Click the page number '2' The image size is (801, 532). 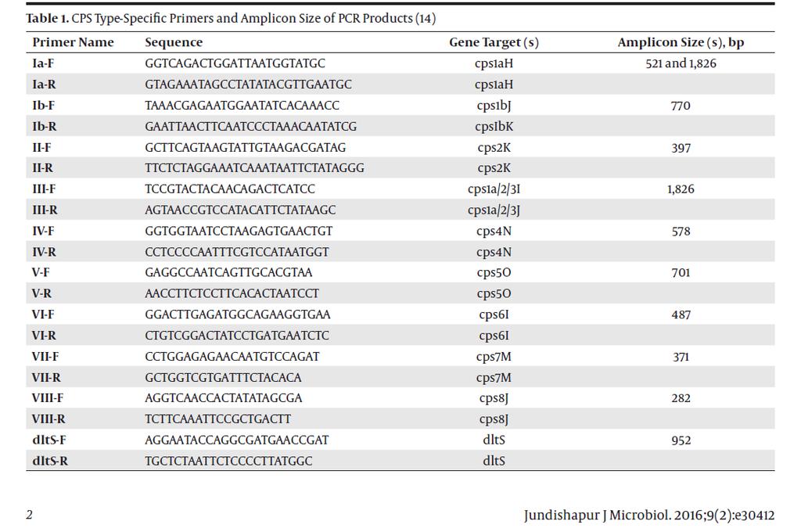tap(29, 515)
